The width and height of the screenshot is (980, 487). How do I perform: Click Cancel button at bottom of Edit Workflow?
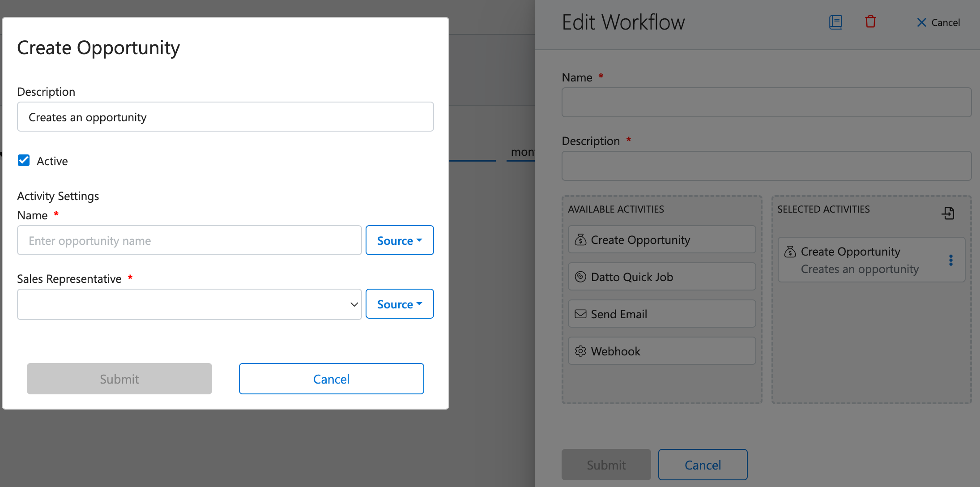[x=703, y=465]
